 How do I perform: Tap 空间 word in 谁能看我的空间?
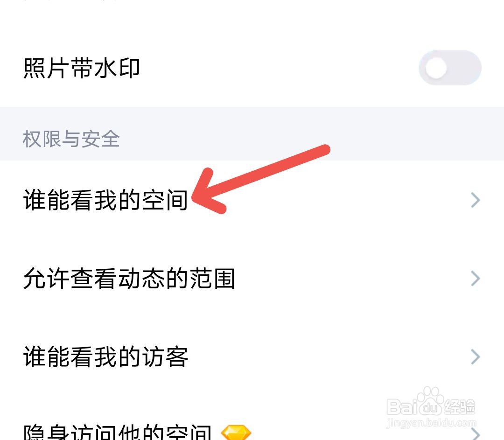pos(165,200)
